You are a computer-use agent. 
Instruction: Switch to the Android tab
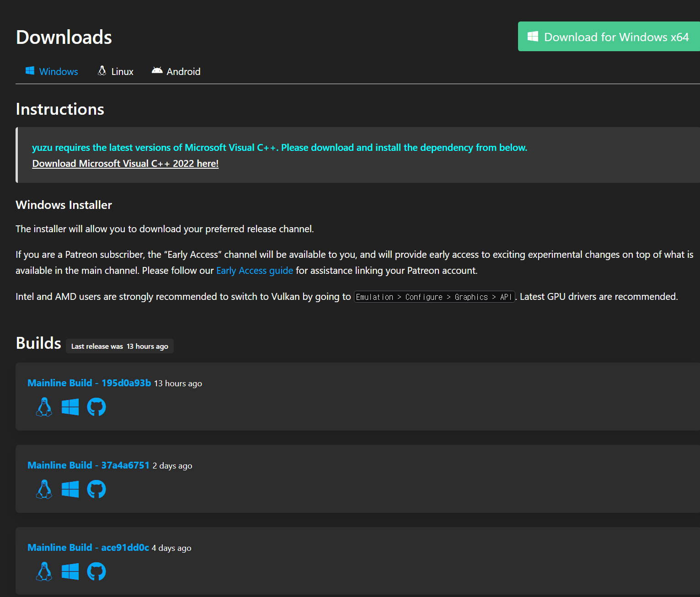pos(176,71)
